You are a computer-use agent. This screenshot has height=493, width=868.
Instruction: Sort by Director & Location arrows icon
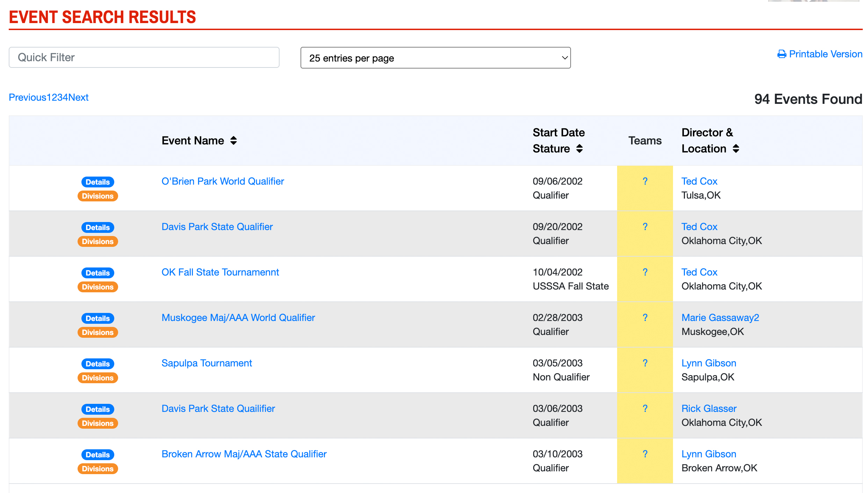(x=736, y=149)
